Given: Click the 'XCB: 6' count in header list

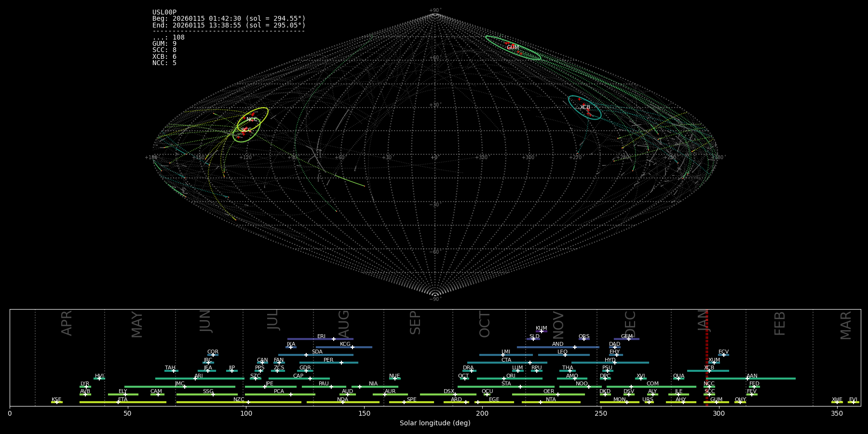Looking at the screenshot, I should 164,57.
